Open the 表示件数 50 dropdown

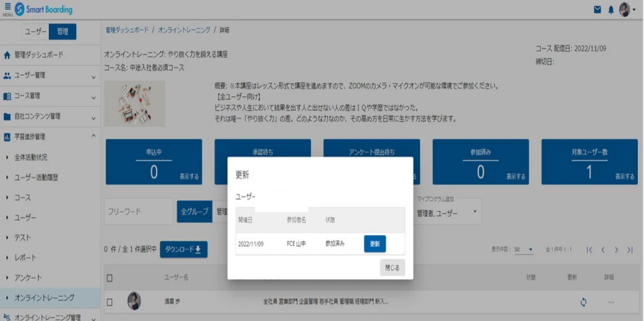pyautogui.click(x=523, y=250)
